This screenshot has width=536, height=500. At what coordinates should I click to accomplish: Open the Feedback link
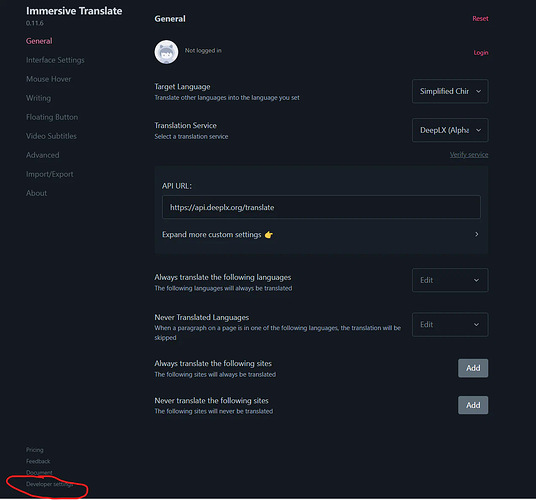click(x=38, y=461)
